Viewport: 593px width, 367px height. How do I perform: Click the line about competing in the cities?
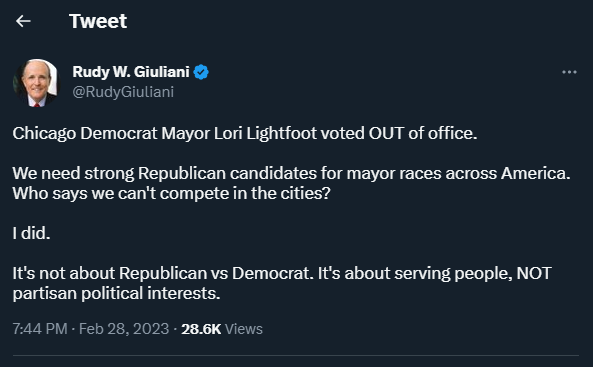pyautogui.click(x=171, y=193)
